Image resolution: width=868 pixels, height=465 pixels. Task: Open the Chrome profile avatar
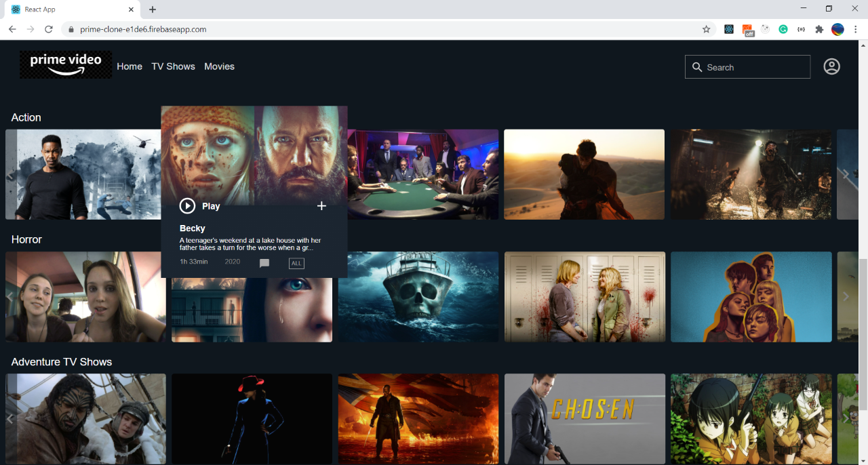[837, 29]
